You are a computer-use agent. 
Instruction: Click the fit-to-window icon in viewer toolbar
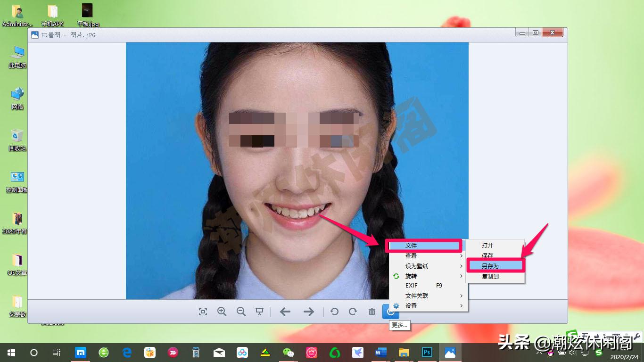click(203, 312)
